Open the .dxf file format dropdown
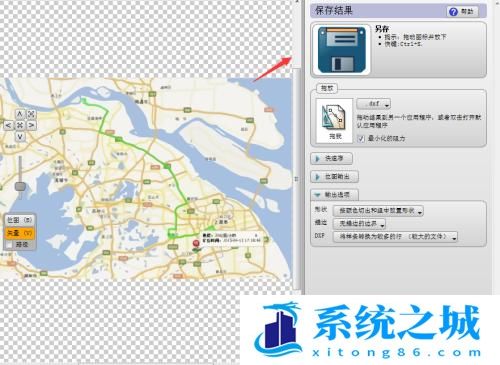This screenshot has width=500, height=365. pos(373,104)
